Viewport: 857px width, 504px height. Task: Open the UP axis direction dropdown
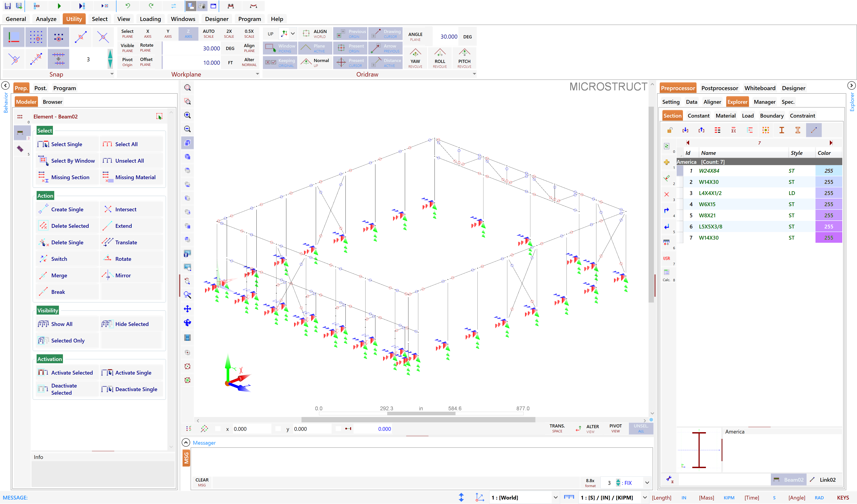point(292,34)
